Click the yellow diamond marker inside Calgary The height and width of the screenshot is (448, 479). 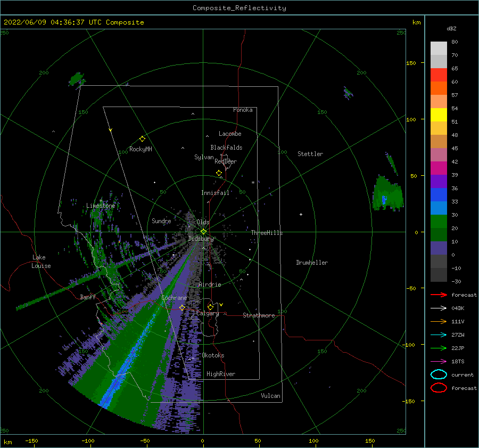click(210, 307)
